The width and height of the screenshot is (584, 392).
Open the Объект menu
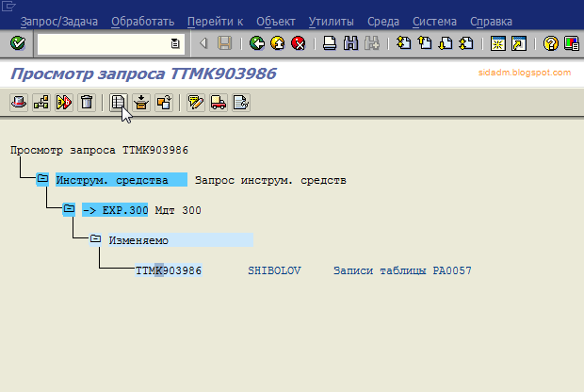pyautogui.click(x=276, y=22)
